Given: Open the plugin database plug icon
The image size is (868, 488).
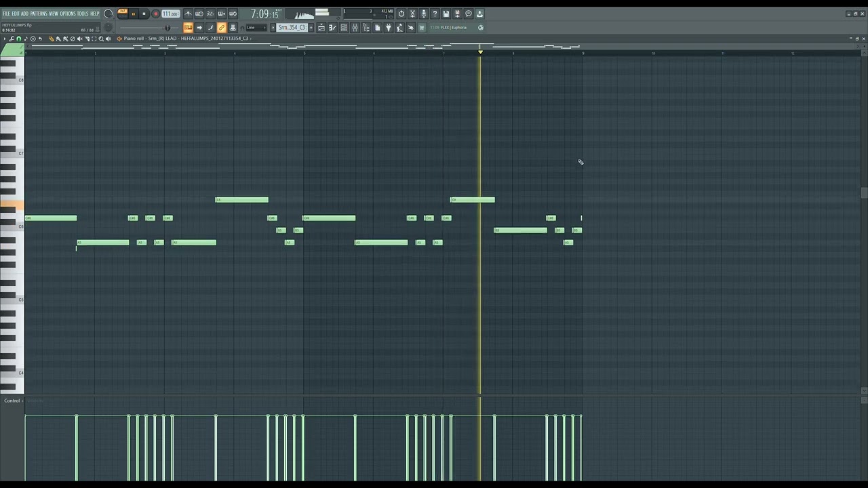Looking at the screenshot, I should (389, 28).
